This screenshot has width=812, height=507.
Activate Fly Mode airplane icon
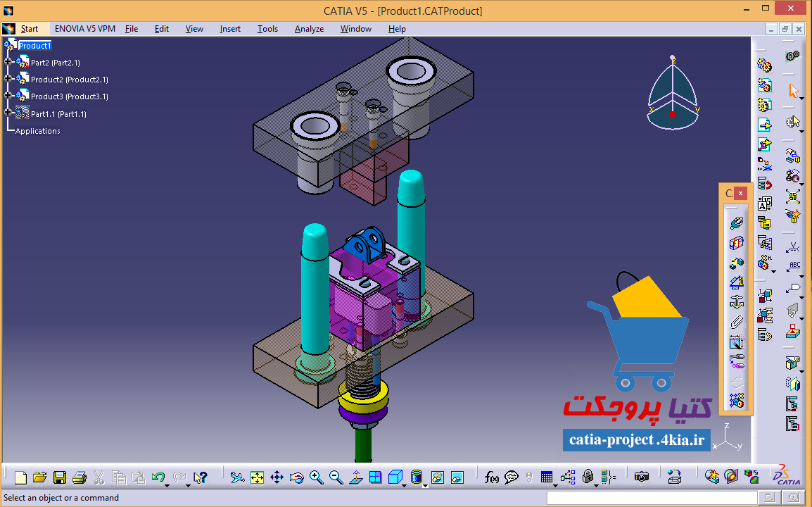click(x=237, y=477)
